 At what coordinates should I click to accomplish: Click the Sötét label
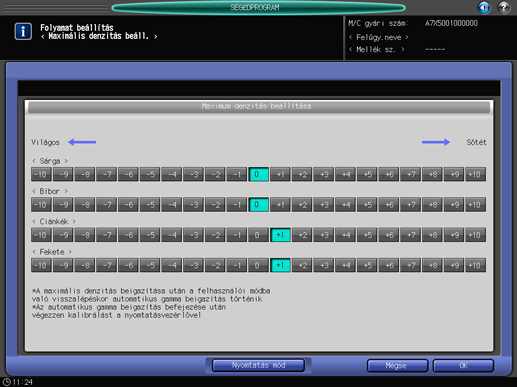[476, 142]
